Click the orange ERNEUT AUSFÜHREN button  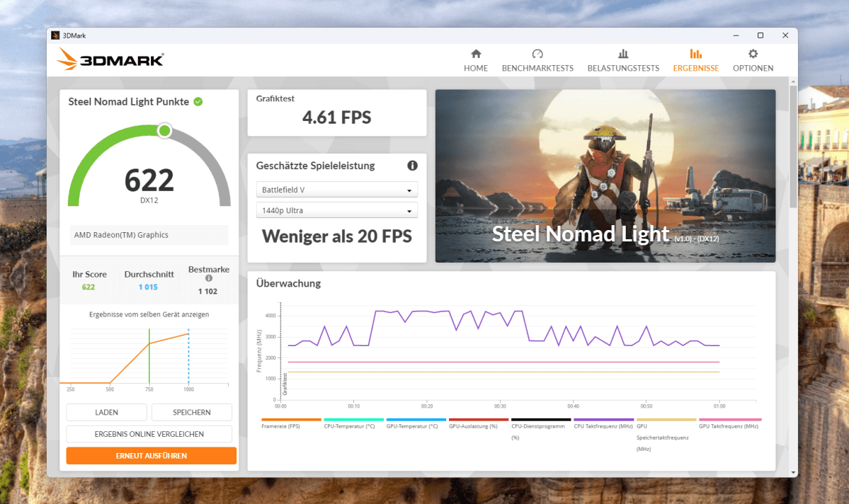pos(151,455)
